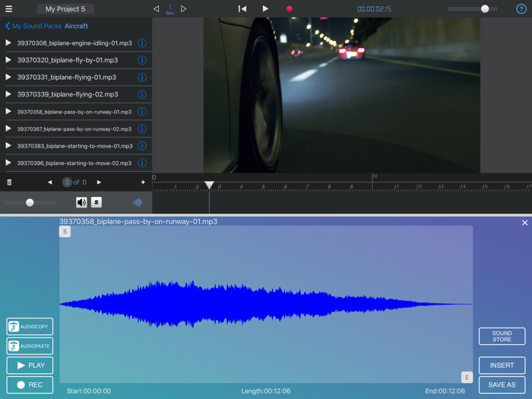The image size is (532, 399).
Task: Select 39370320_biplane-fly-by-01.mp3 file name
Action: click(x=68, y=60)
